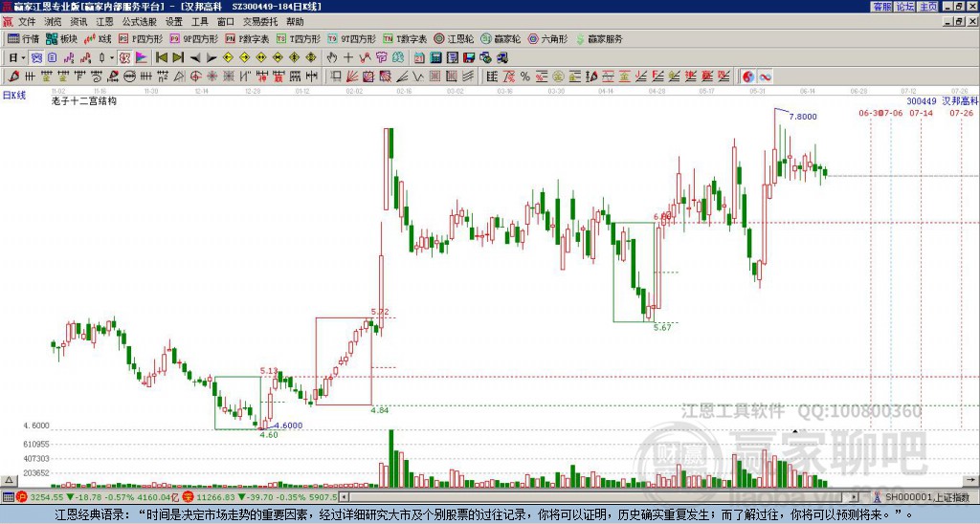This screenshot has height=524, width=980.
Task: Open the P数字表 tool
Action: point(247,38)
